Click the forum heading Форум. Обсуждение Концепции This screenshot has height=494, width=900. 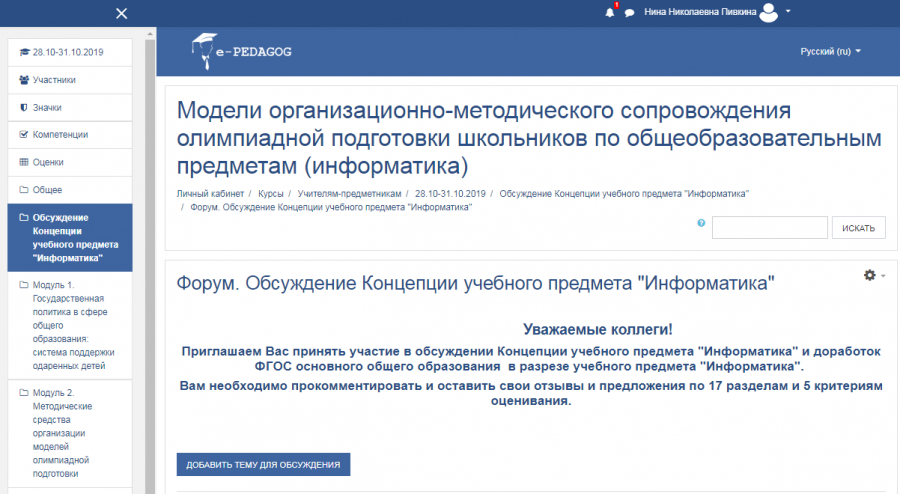pos(475,283)
